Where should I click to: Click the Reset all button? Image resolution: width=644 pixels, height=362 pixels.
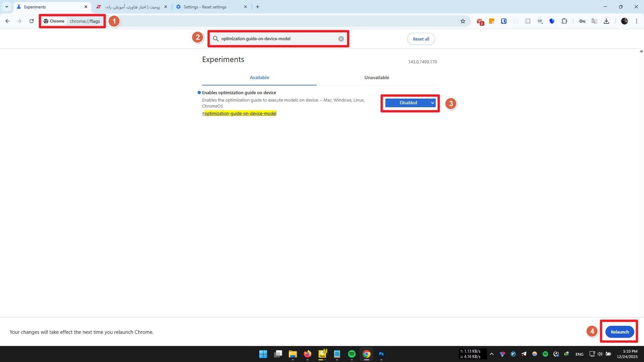click(421, 39)
